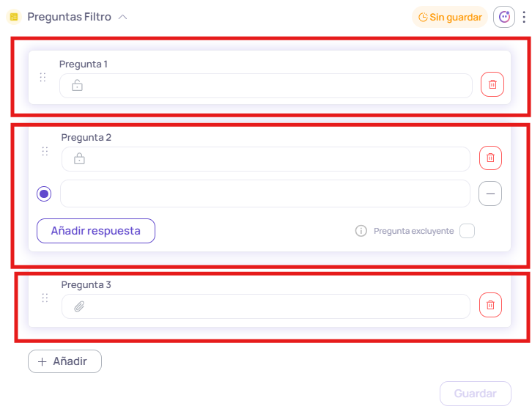Click the yellow Preguntas Filtro section icon
The image size is (532, 409).
pyautogui.click(x=14, y=17)
